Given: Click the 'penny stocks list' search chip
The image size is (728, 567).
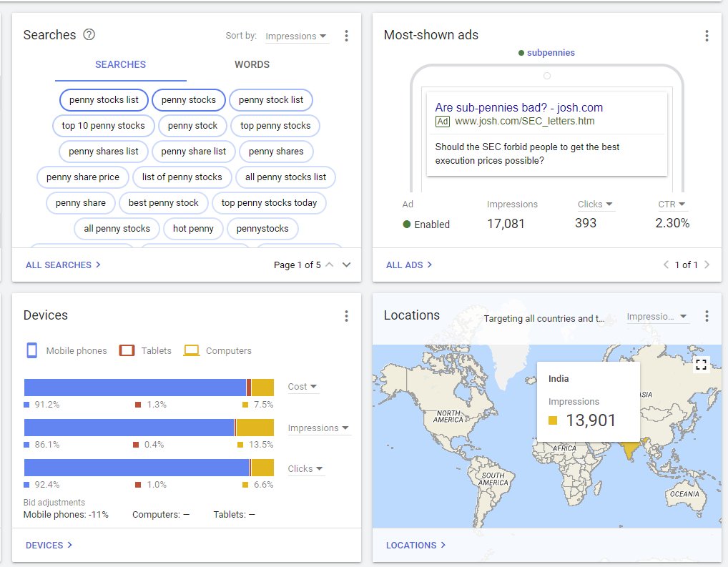Looking at the screenshot, I should point(104,100).
